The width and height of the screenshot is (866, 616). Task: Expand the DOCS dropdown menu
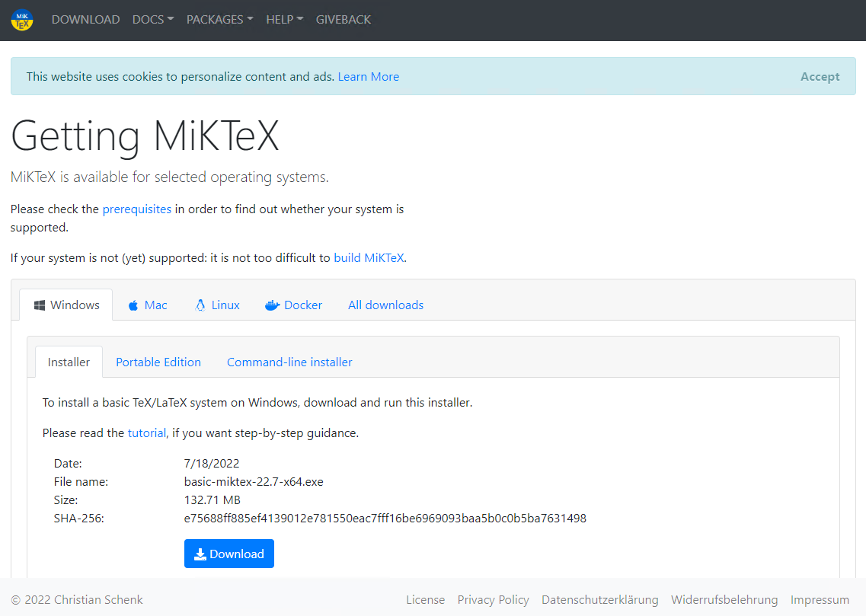[x=152, y=19]
